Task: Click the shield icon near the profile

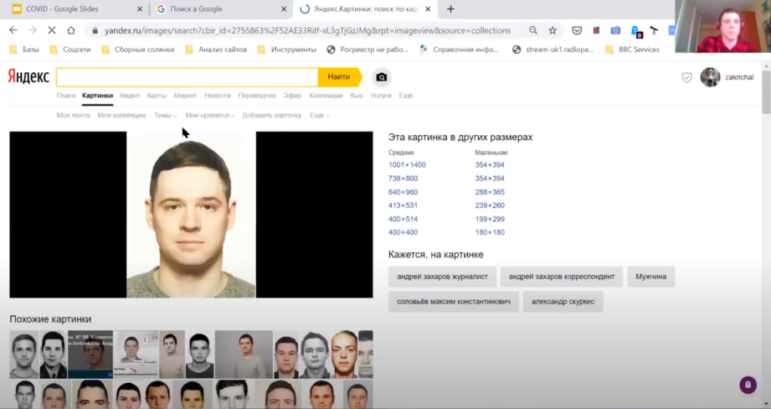Action: click(686, 77)
